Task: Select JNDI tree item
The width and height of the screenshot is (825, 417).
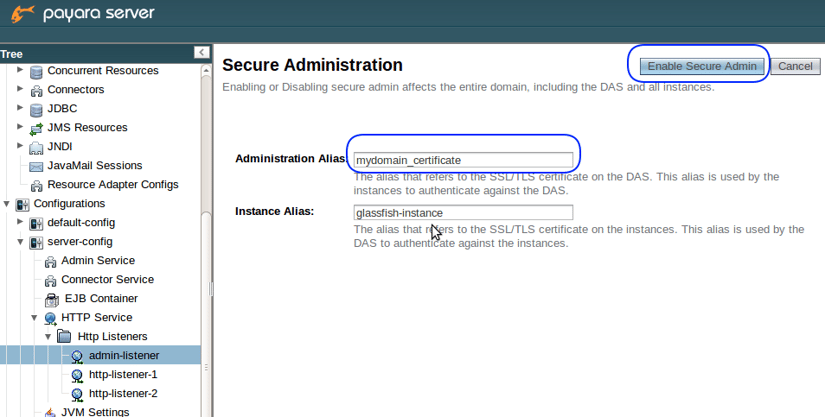Action: coord(59,146)
